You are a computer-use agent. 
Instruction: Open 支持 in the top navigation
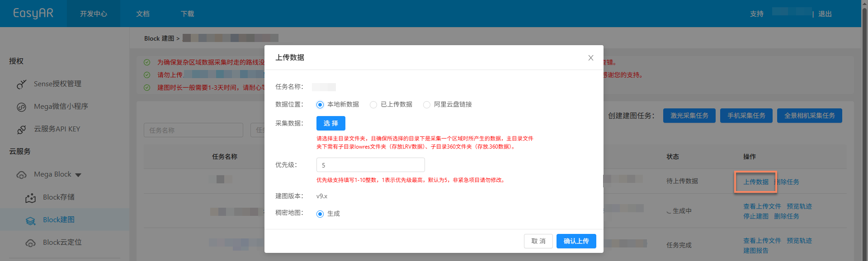[x=757, y=14]
